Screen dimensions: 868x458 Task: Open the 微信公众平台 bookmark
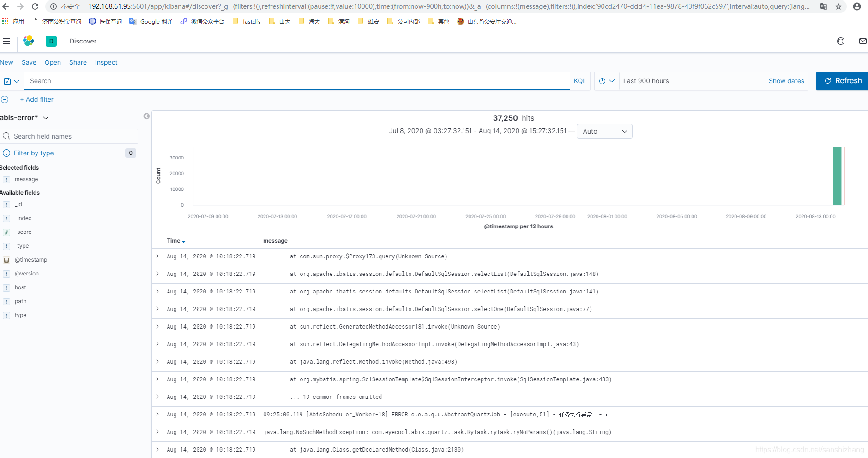coord(202,21)
